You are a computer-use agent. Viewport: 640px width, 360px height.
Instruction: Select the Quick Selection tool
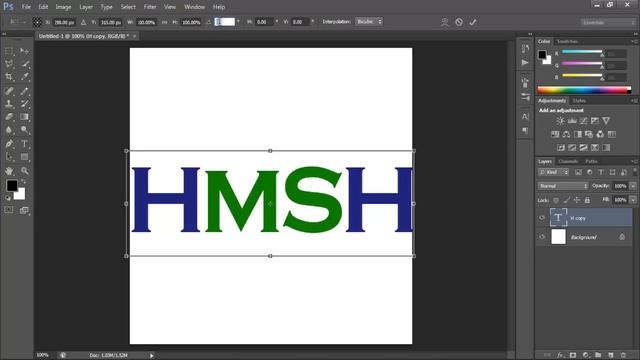24,64
